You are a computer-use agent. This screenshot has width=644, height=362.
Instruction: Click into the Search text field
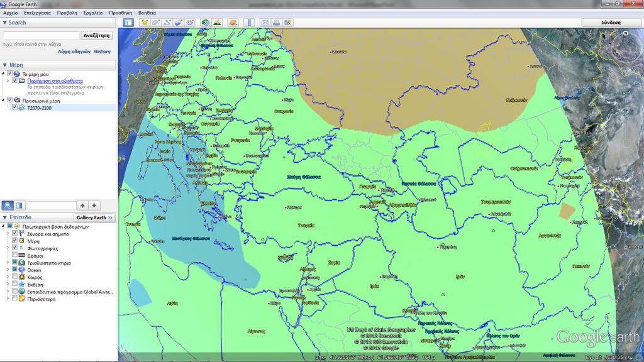point(41,36)
